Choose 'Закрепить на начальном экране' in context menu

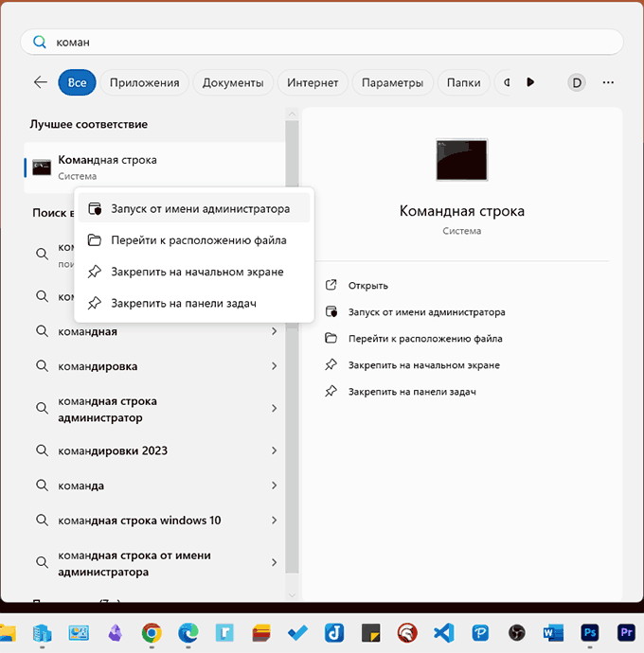point(194,272)
